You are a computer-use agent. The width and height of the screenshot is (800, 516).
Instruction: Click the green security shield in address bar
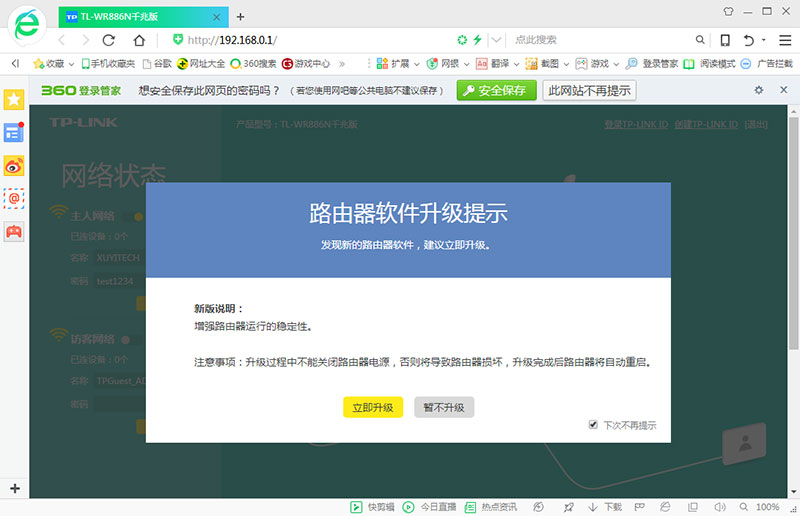click(x=178, y=39)
